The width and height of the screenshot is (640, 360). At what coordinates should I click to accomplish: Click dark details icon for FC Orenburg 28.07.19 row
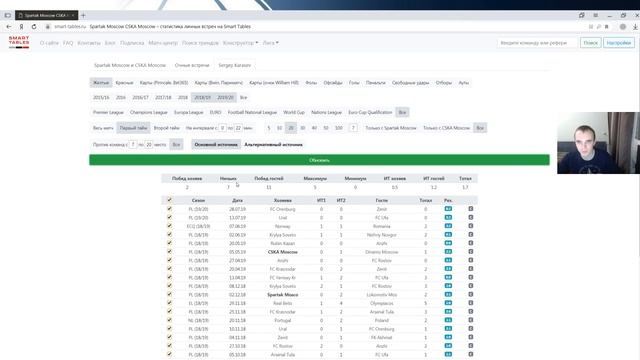pos(471,209)
